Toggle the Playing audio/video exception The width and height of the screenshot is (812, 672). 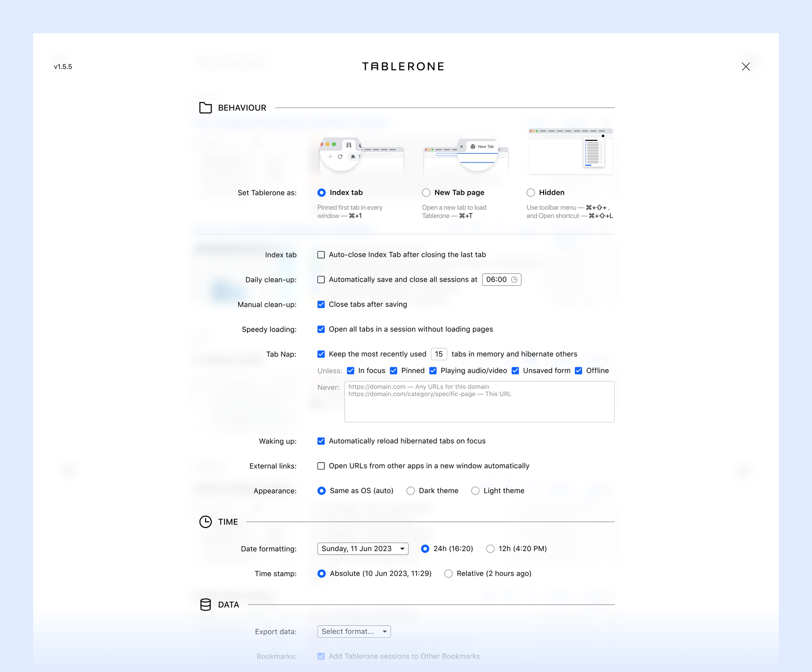coord(433,370)
